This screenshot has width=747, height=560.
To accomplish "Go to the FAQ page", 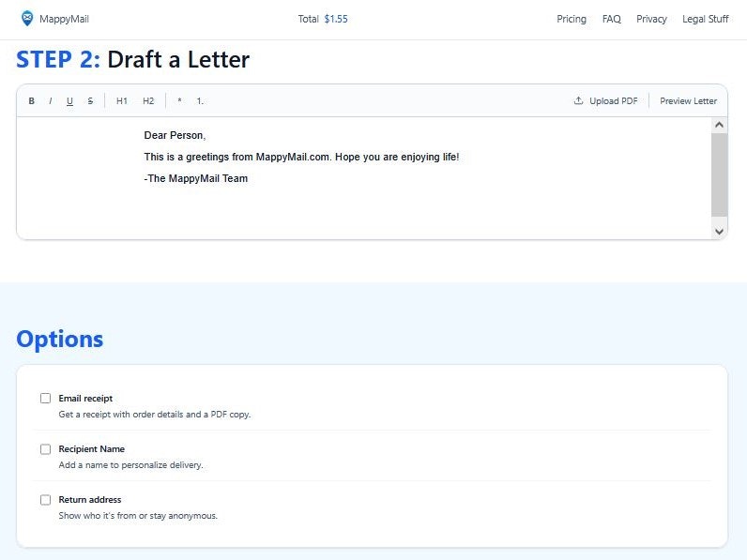I will click(x=611, y=19).
